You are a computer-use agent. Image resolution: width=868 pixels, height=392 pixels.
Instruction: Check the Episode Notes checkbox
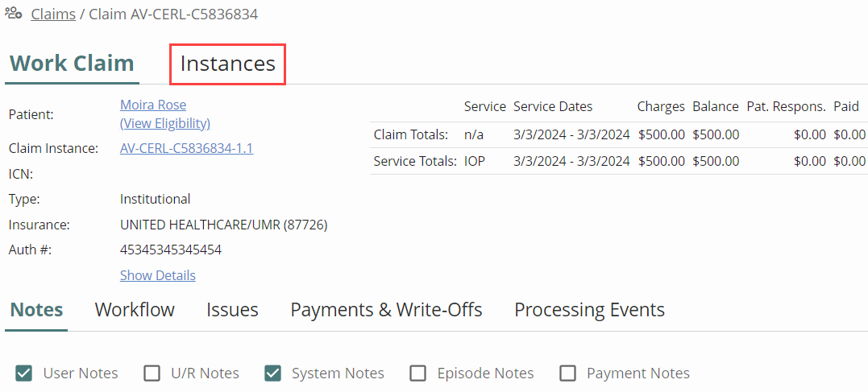[418, 373]
